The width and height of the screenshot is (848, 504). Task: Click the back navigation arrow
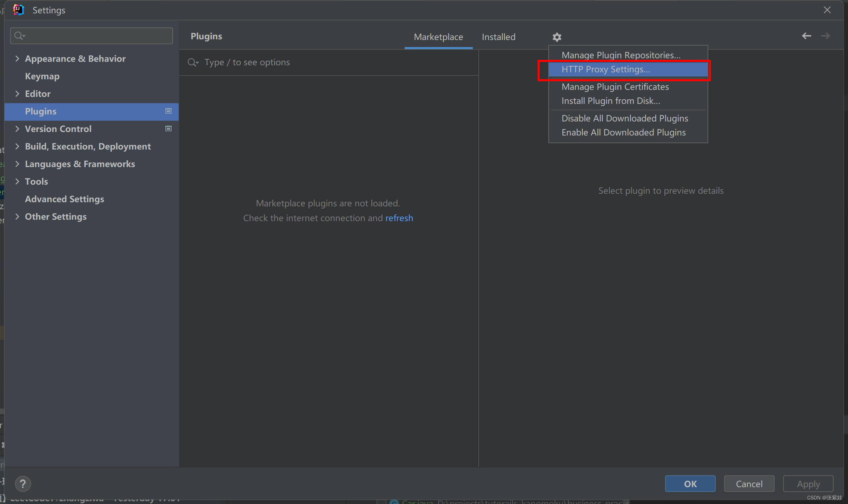coord(806,36)
